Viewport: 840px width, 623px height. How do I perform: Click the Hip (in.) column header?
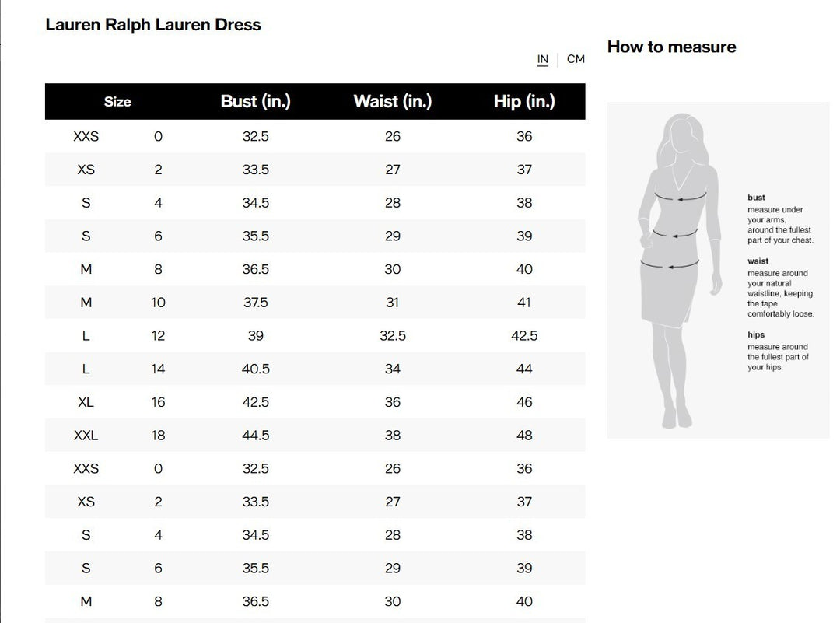524,101
